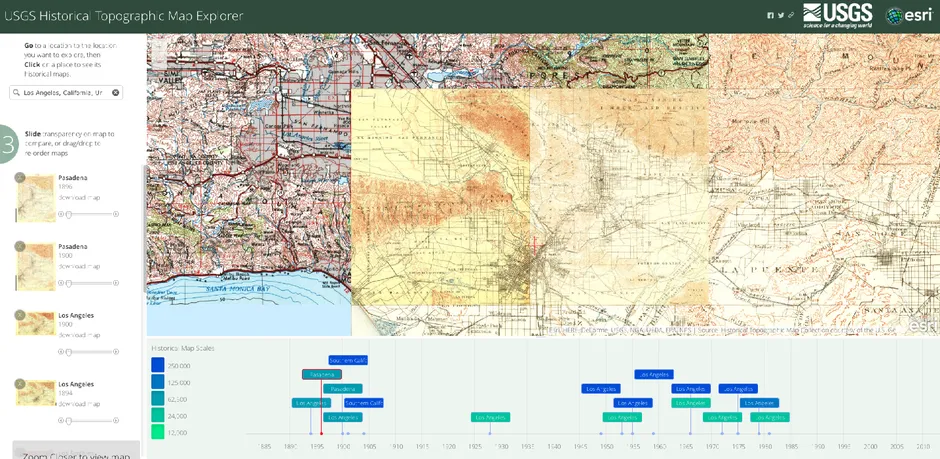Remove the Los Angeles 1894 map
The width and height of the screenshot is (940, 459).
coord(20,384)
